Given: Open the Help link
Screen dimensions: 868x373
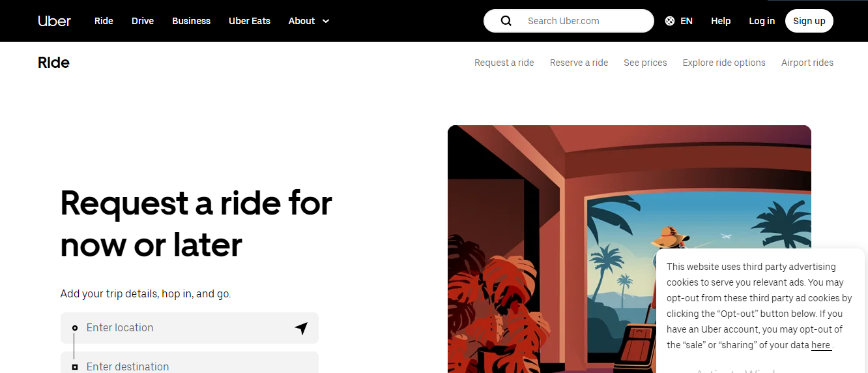Looking at the screenshot, I should pyautogui.click(x=721, y=21).
